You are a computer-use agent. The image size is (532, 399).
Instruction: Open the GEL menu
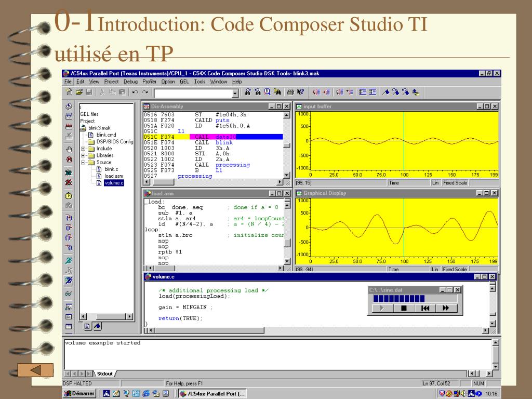click(184, 82)
